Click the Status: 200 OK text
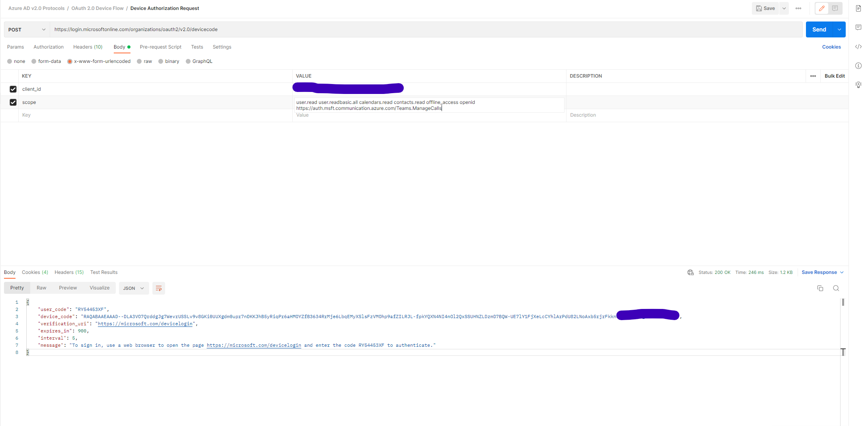868x426 pixels. click(714, 272)
